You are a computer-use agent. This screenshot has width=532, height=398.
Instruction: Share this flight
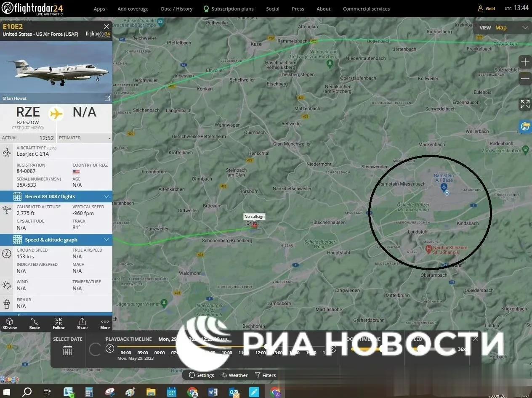(x=82, y=324)
